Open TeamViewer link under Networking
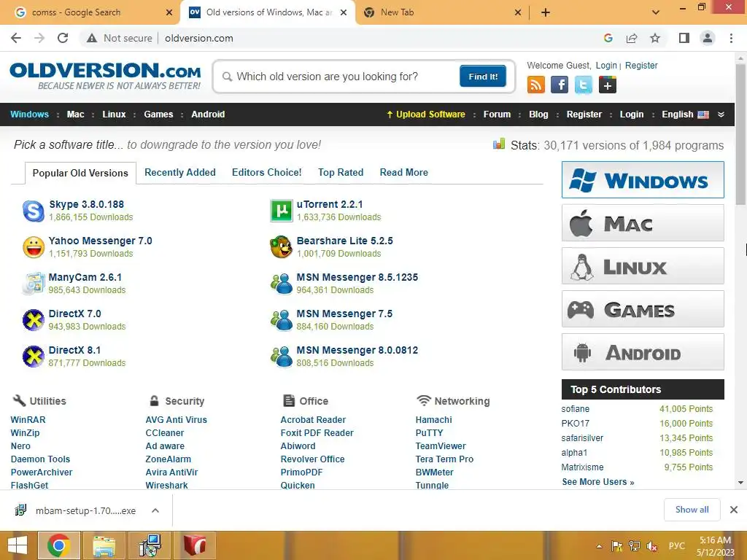This screenshot has width=747, height=560. coord(441,446)
